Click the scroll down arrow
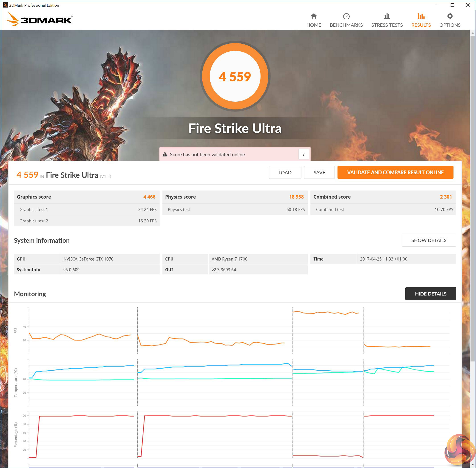Viewport: 476px width, 468px height. coord(473,465)
